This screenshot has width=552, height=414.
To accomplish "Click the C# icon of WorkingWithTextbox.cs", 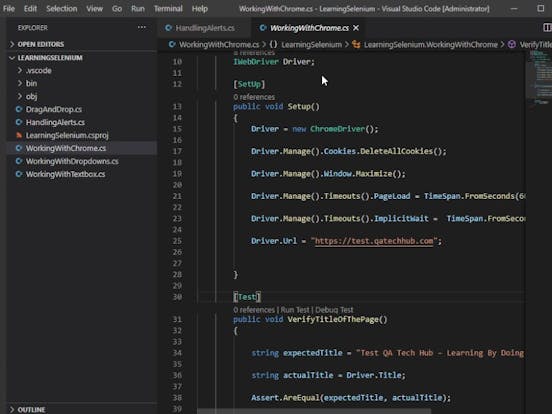I will (x=19, y=174).
